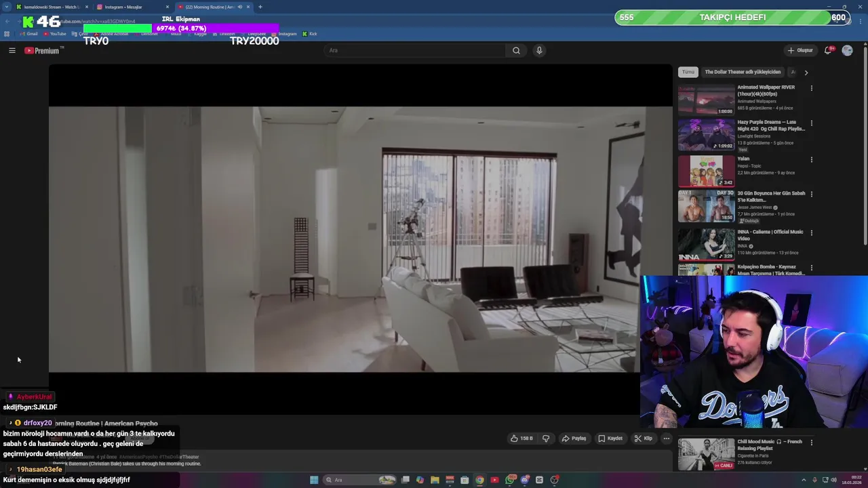Select the Morning Routine YouTube tab
The width and height of the screenshot is (868, 488).
pyautogui.click(x=214, y=7)
